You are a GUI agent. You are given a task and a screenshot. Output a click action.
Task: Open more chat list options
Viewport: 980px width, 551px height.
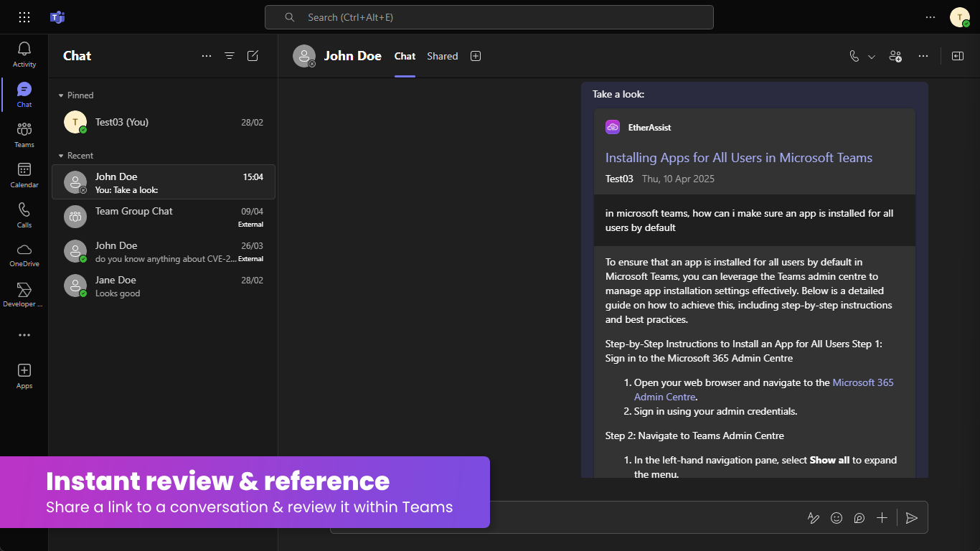[x=207, y=56]
